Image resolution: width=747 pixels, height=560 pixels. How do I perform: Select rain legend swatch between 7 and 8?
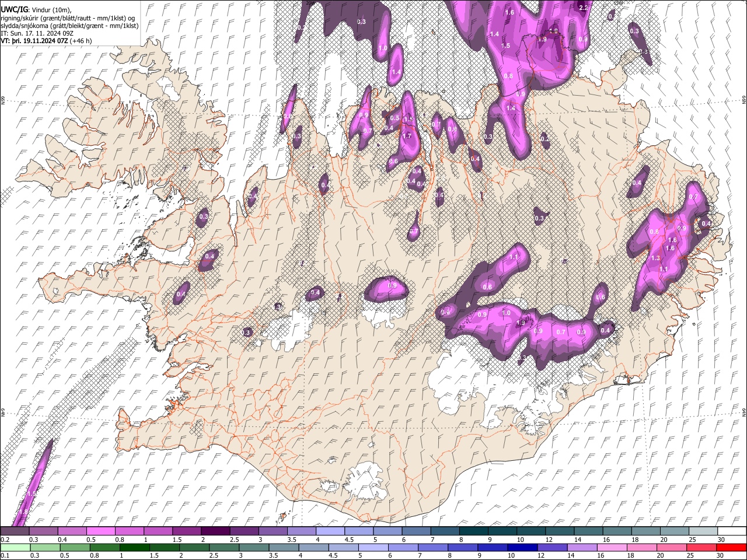click(433, 547)
